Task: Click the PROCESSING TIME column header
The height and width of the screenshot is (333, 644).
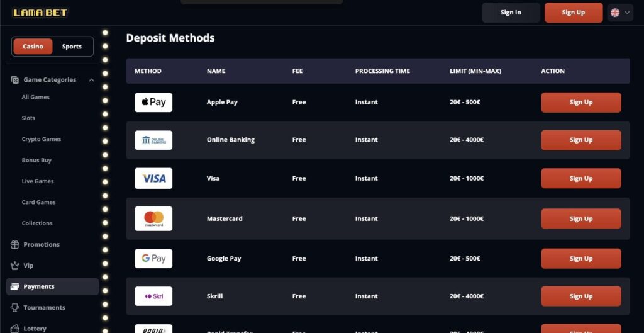Action: pyautogui.click(x=382, y=71)
